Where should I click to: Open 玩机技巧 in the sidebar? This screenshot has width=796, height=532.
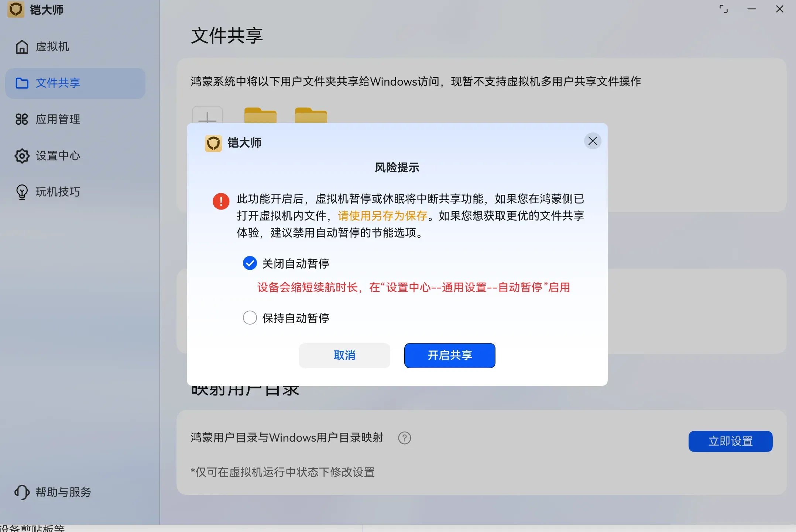click(75, 192)
